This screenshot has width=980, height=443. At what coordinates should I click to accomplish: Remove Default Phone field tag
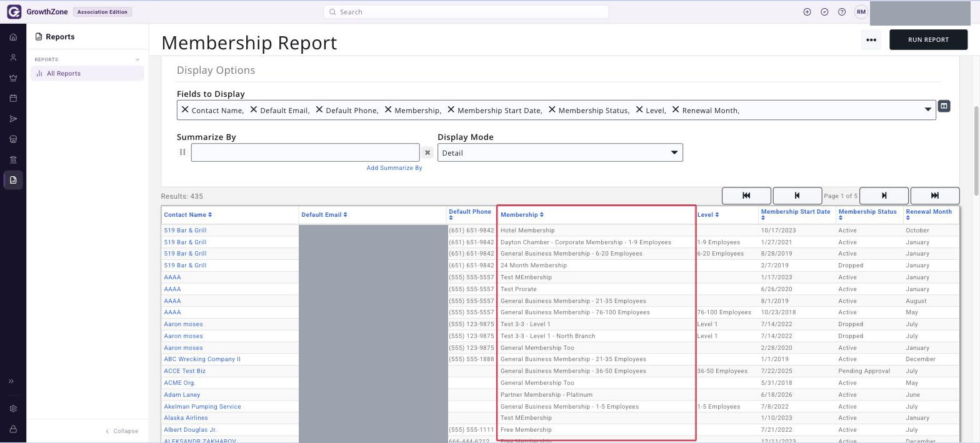(x=319, y=109)
